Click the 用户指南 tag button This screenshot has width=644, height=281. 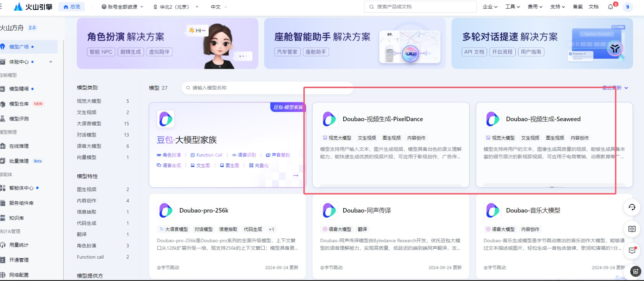point(531,52)
